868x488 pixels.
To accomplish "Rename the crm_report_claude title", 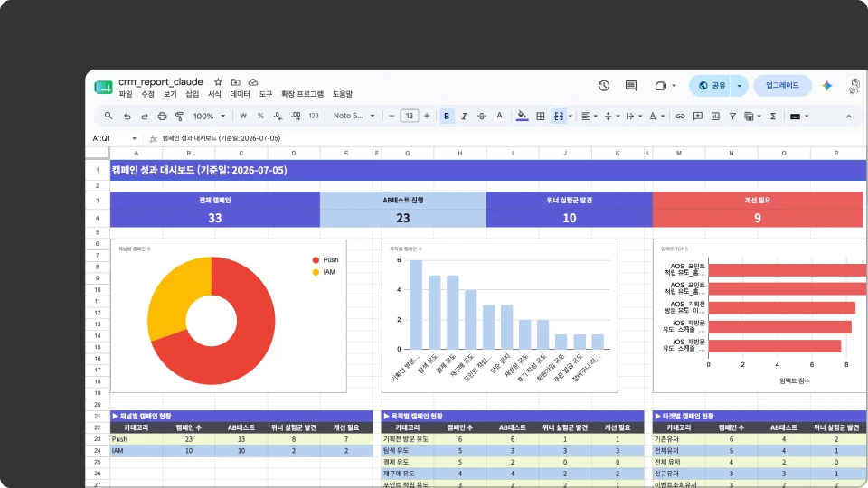I will pos(161,82).
